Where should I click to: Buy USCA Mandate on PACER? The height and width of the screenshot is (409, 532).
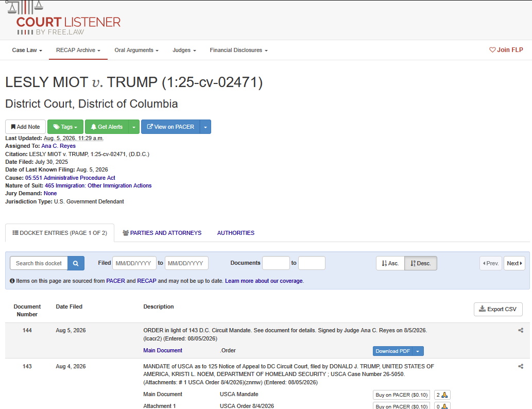401,395
